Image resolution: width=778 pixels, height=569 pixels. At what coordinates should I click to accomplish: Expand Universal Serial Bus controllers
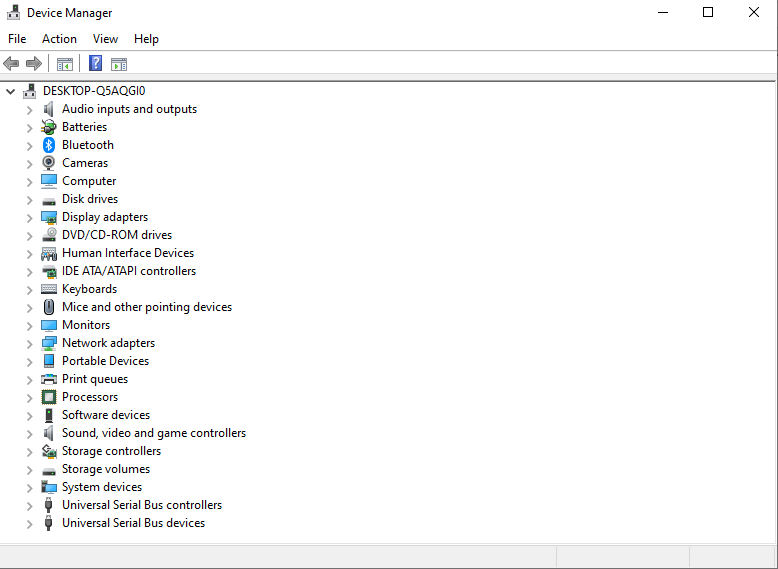pos(29,505)
